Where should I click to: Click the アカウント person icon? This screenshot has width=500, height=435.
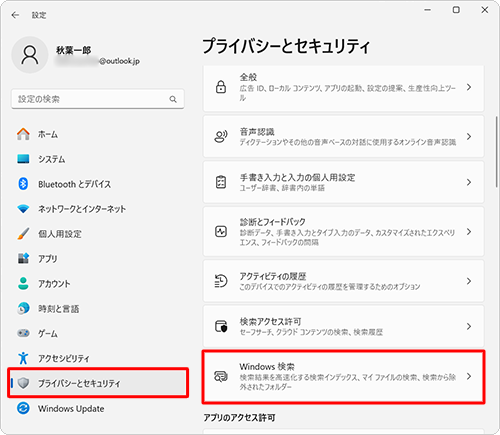pyautogui.click(x=23, y=283)
